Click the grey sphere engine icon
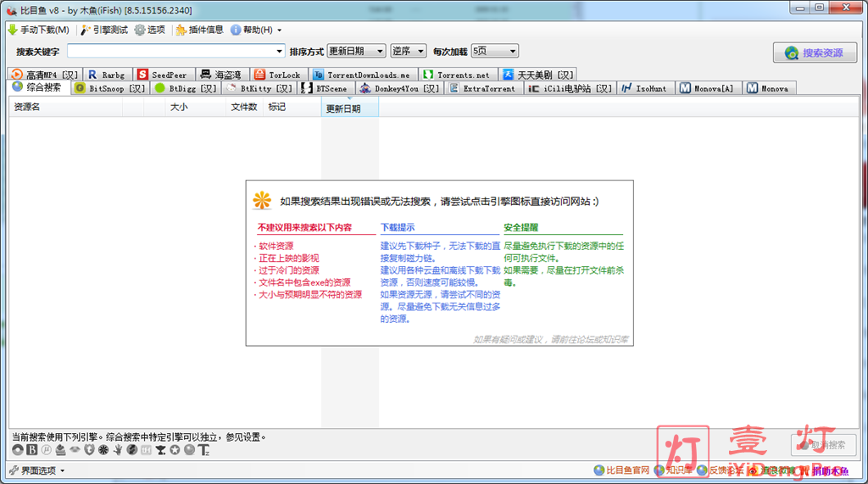Image resolution: width=868 pixels, height=484 pixels. 189,450
